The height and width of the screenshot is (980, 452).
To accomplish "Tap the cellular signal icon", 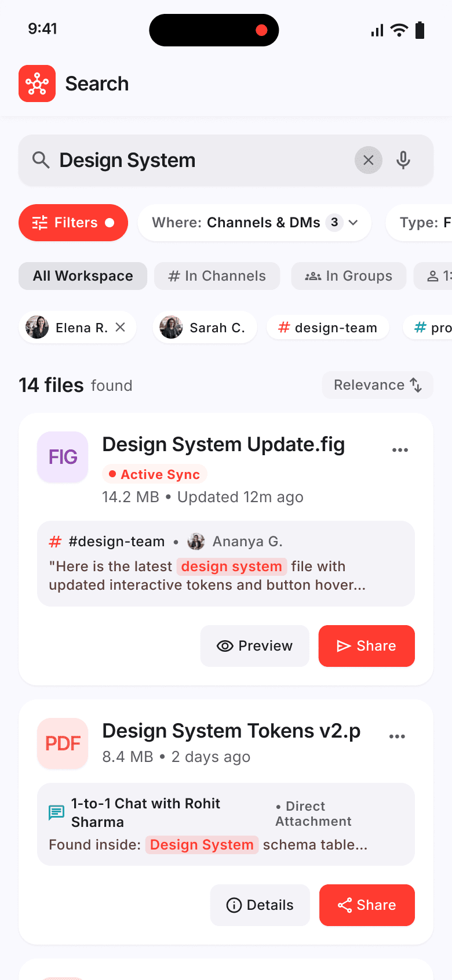I will coord(377,31).
